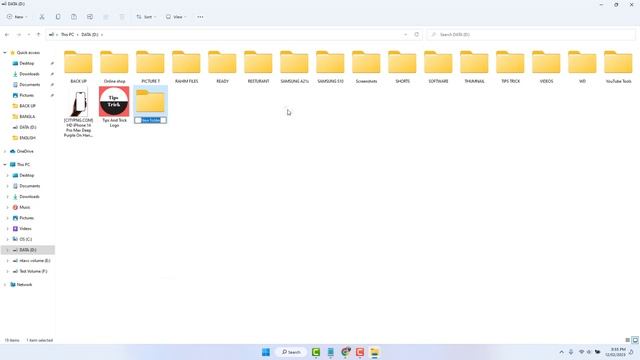Open the address bar history dropdown arrow
The height and width of the screenshot is (360, 640).
[x=405, y=35]
